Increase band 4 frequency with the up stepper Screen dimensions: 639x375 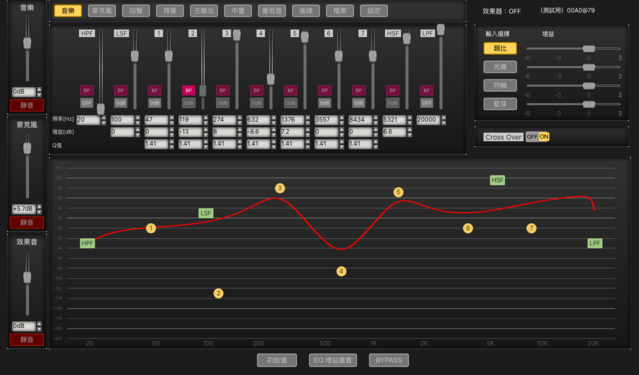[x=273, y=117]
